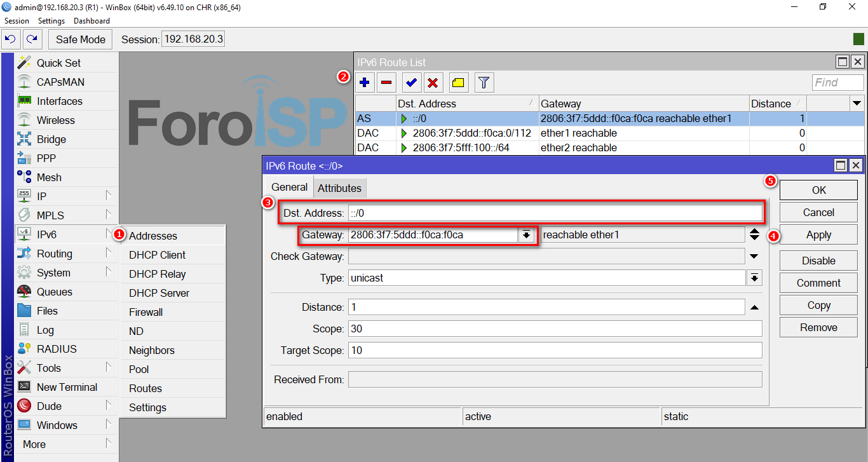Expand the System submenu
868x462 pixels.
(67, 273)
